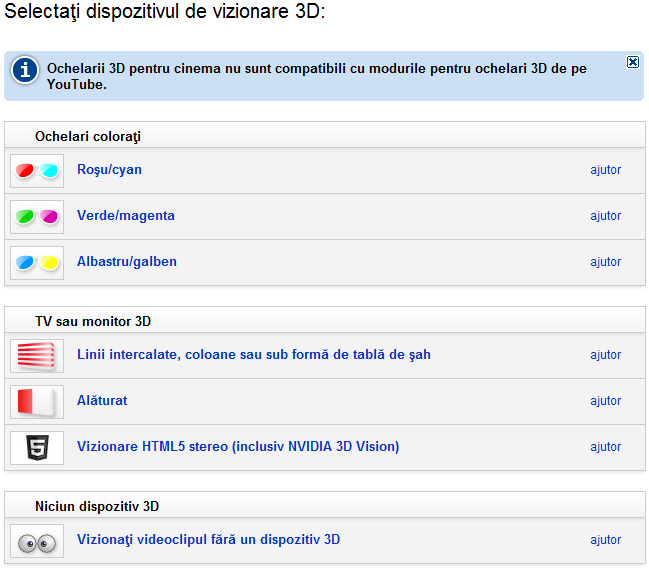Dismiss the cinema glasses notice
Image resolution: width=649 pixels, height=570 pixels.
click(632, 62)
